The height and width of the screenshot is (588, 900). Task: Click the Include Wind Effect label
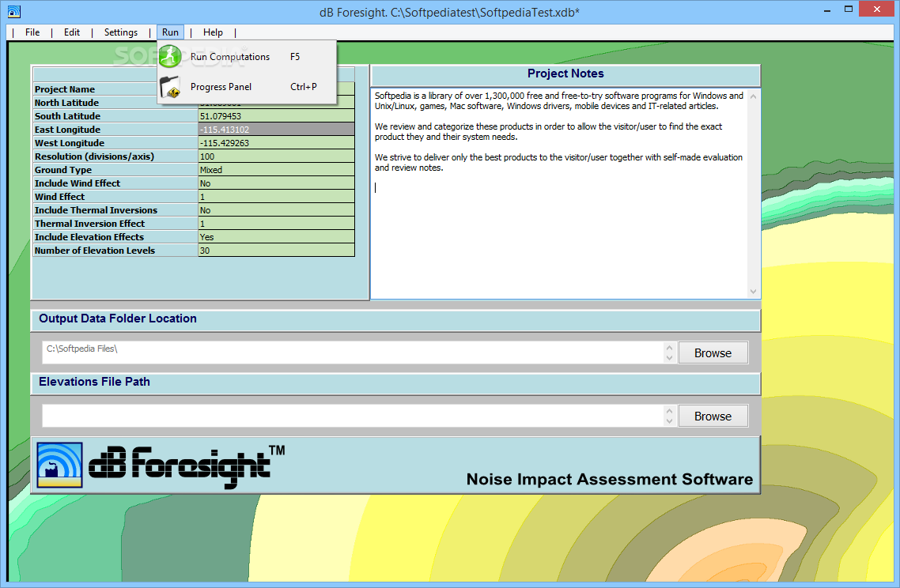[x=78, y=183]
